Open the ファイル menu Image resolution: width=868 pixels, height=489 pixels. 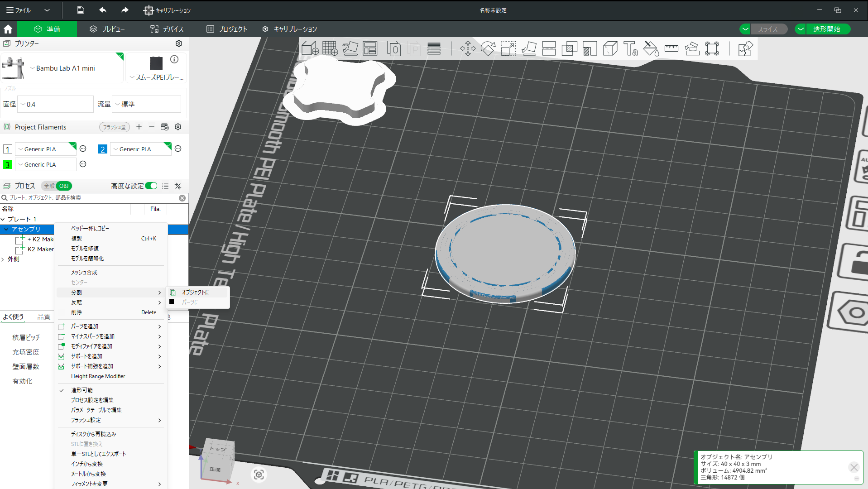point(19,10)
